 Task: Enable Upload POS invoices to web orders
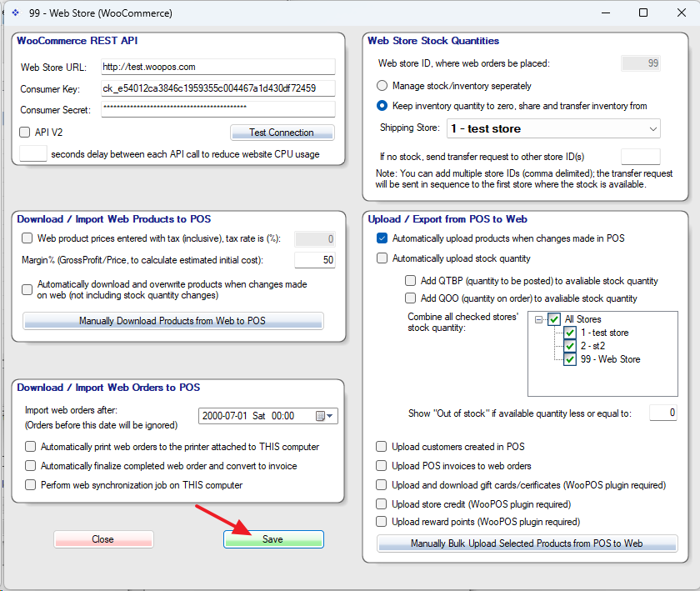tap(382, 466)
